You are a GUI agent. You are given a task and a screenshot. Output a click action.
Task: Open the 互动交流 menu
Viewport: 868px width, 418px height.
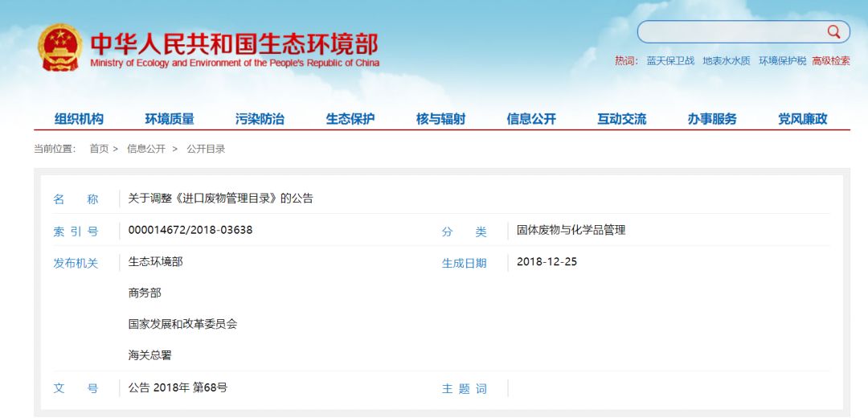(621, 118)
